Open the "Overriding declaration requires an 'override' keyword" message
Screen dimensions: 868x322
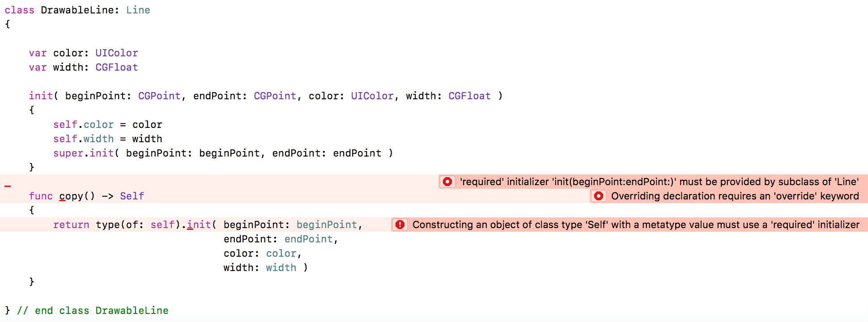735,196
